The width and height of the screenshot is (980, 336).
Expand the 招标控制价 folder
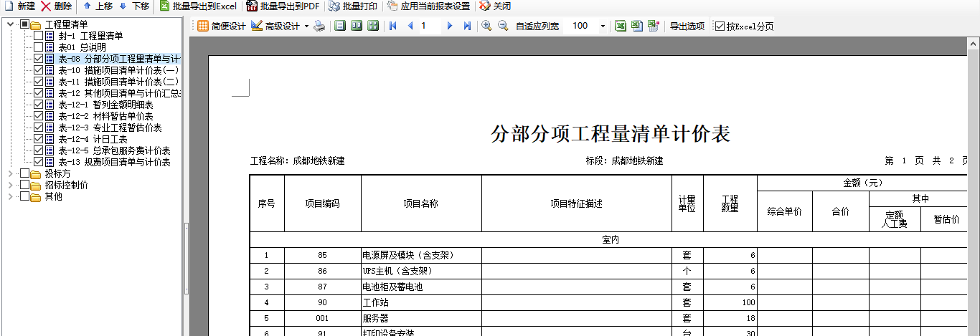(x=10, y=185)
